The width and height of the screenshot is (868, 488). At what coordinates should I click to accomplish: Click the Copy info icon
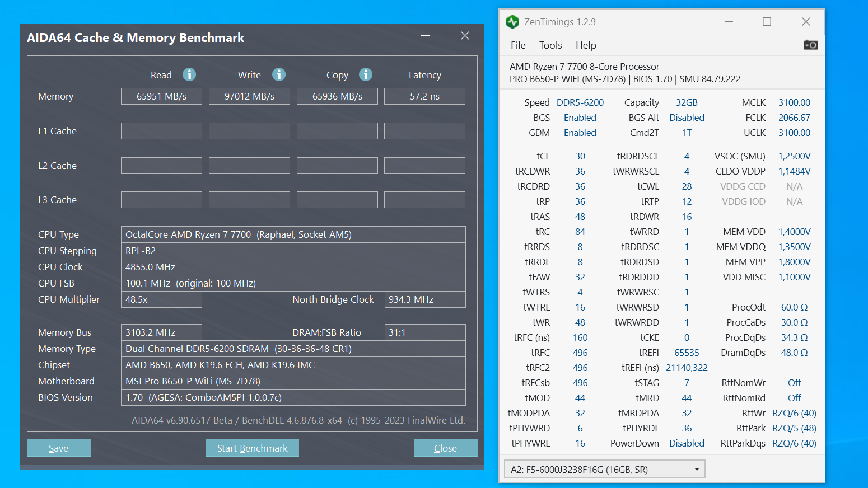point(366,74)
